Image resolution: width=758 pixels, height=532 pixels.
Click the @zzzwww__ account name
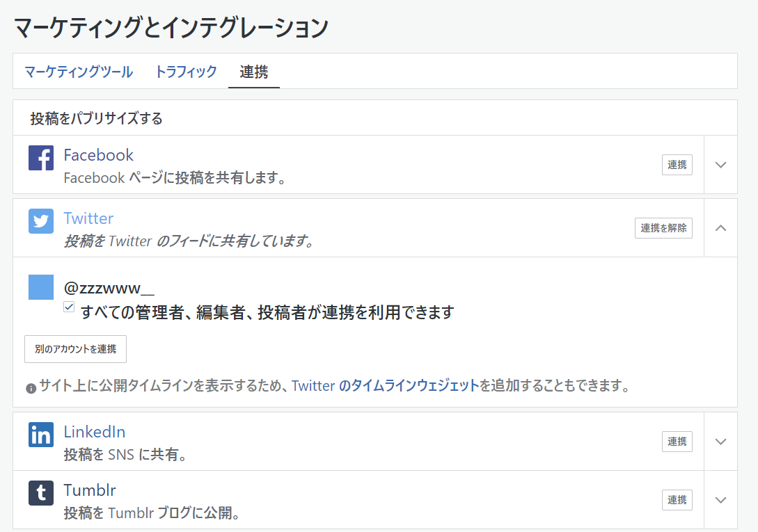point(109,288)
